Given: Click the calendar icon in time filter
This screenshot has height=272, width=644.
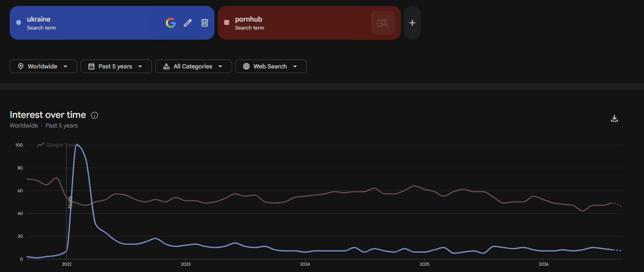Looking at the screenshot, I should coord(91,66).
